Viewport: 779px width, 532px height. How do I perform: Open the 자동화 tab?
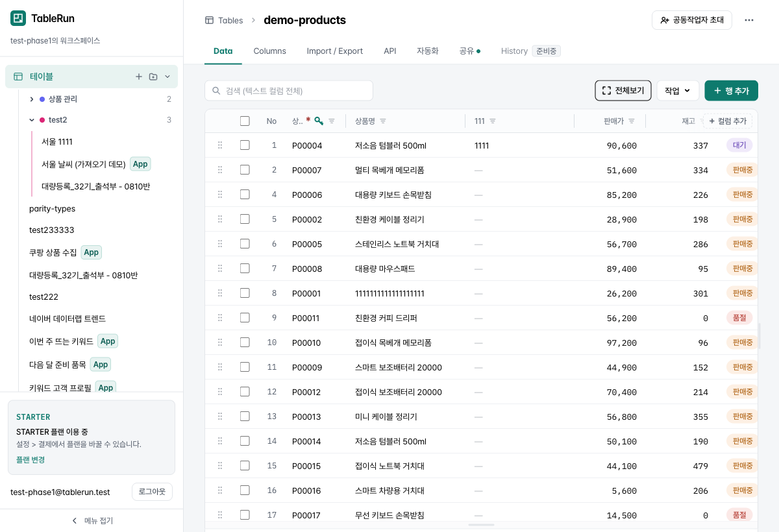tap(428, 51)
